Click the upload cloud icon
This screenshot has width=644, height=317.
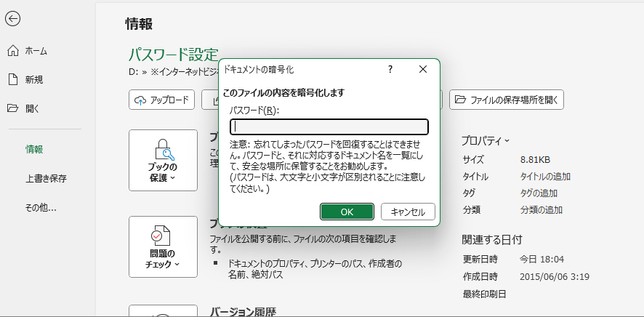click(x=140, y=100)
